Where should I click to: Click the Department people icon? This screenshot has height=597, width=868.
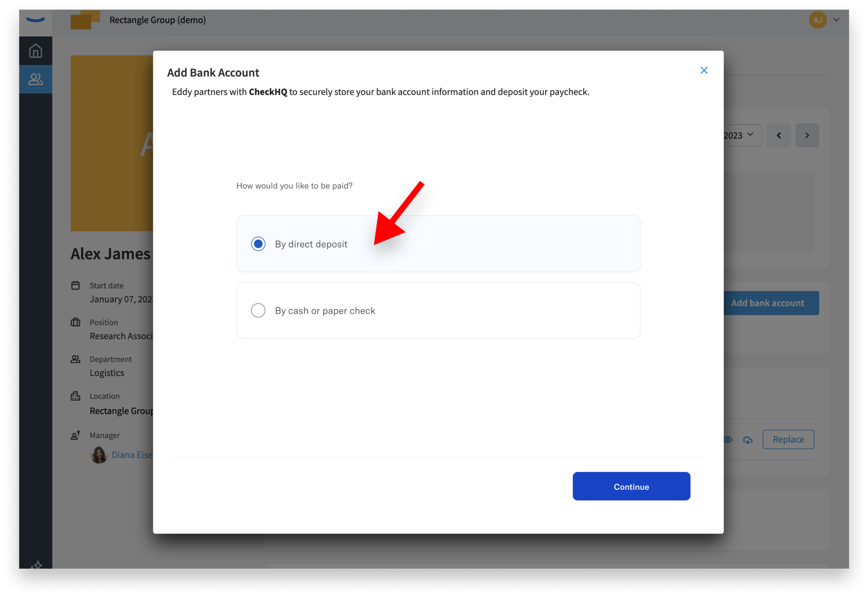tap(75, 359)
